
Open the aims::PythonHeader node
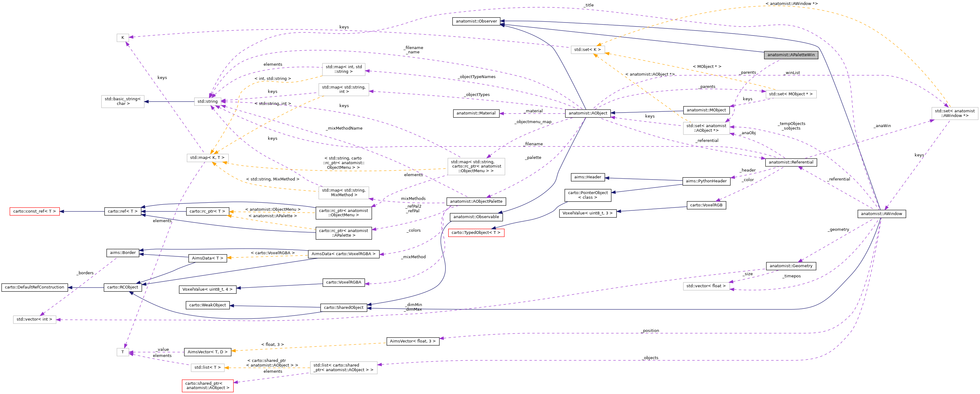tap(707, 182)
